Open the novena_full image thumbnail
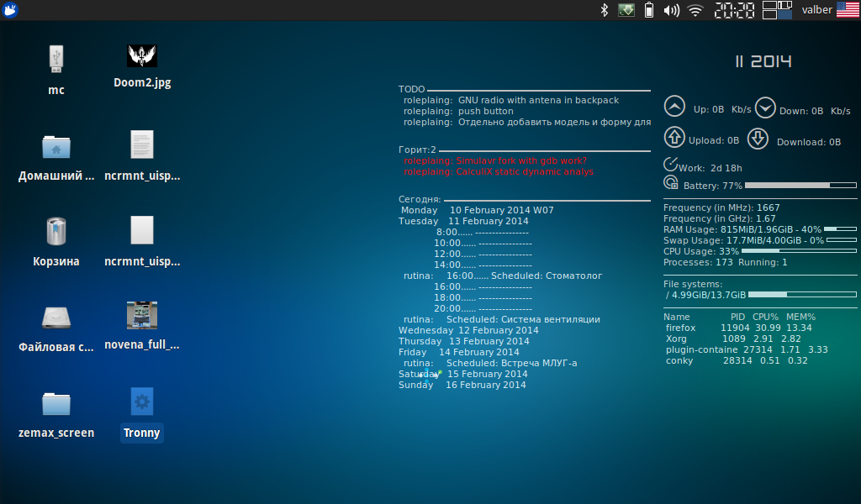This screenshot has height=504, width=861. pos(141,313)
